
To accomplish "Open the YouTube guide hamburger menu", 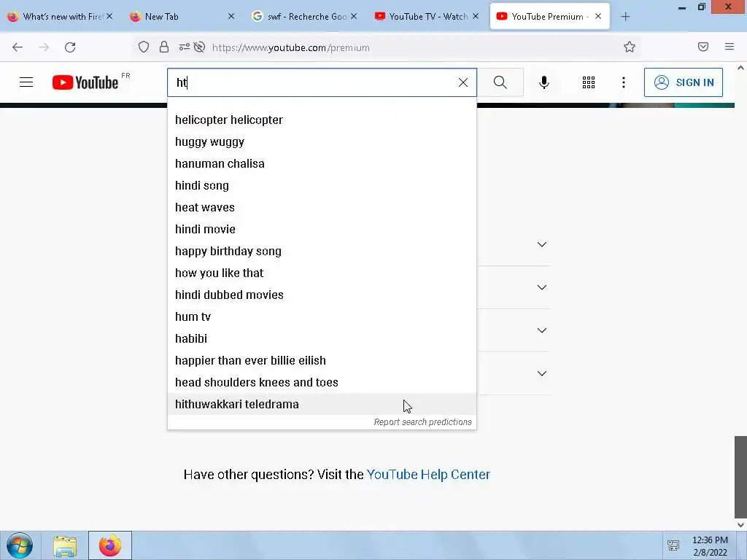I will coord(26,82).
